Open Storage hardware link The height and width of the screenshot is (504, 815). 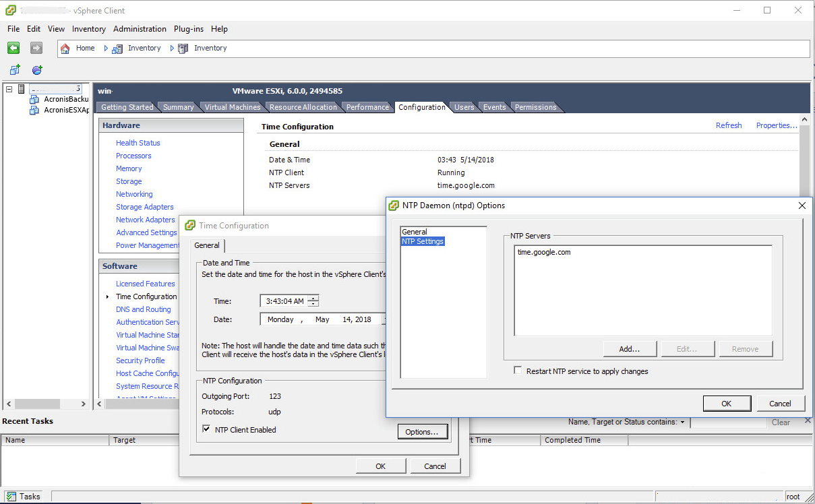[129, 181]
